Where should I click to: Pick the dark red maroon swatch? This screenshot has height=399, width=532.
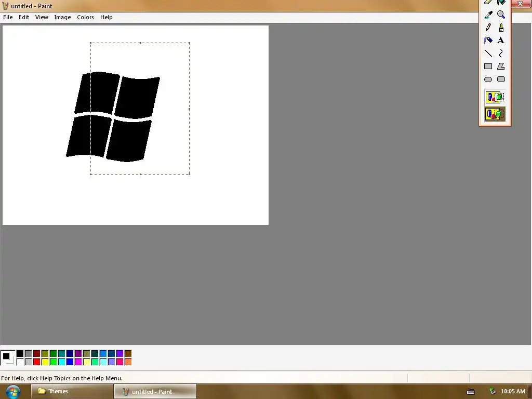click(x=37, y=353)
